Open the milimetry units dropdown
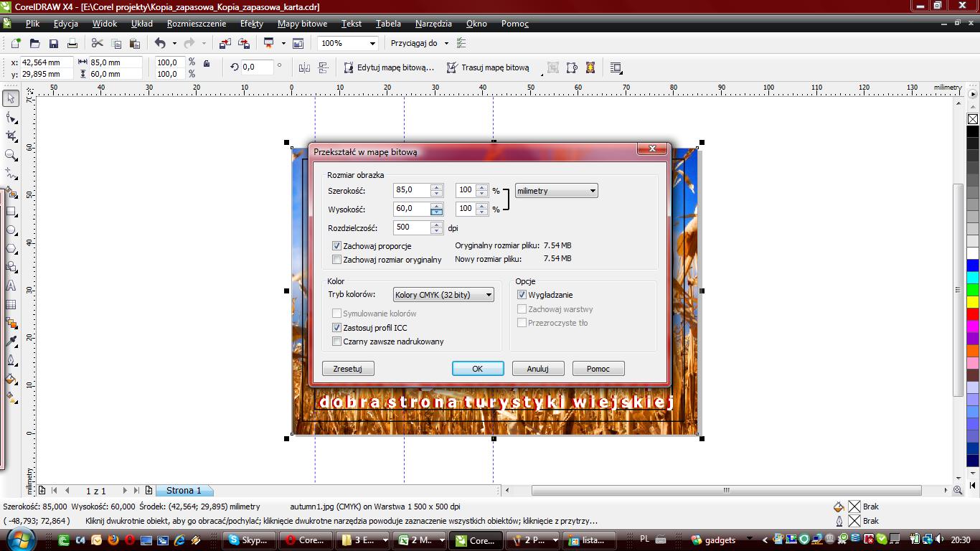 coord(556,191)
